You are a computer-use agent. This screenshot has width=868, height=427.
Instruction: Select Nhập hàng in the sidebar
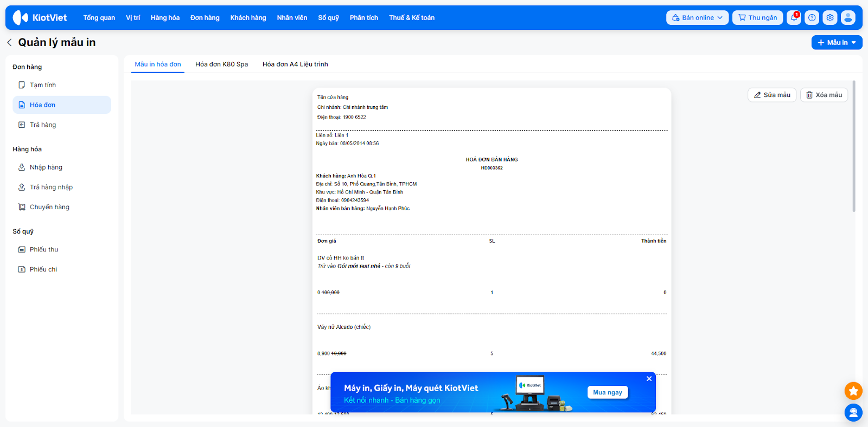[62, 167]
